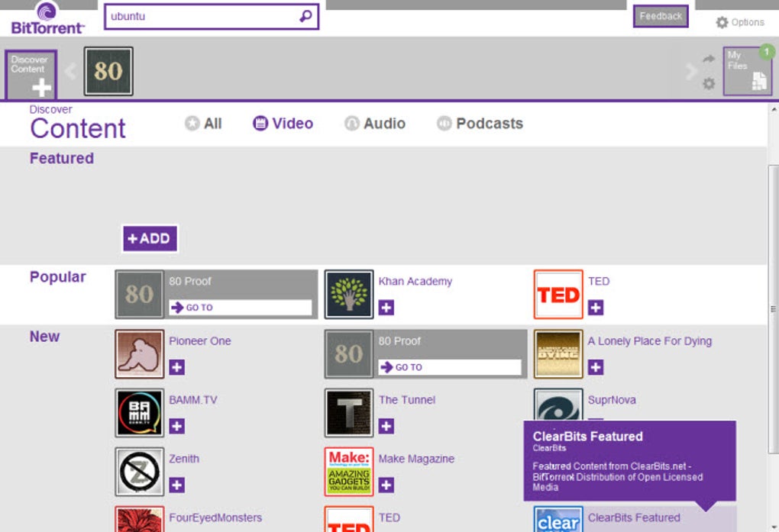Image resolution: width=779 pixels, height=532 pixels.
Task: Click the ubuntu search input field
Action: [201, 16]
